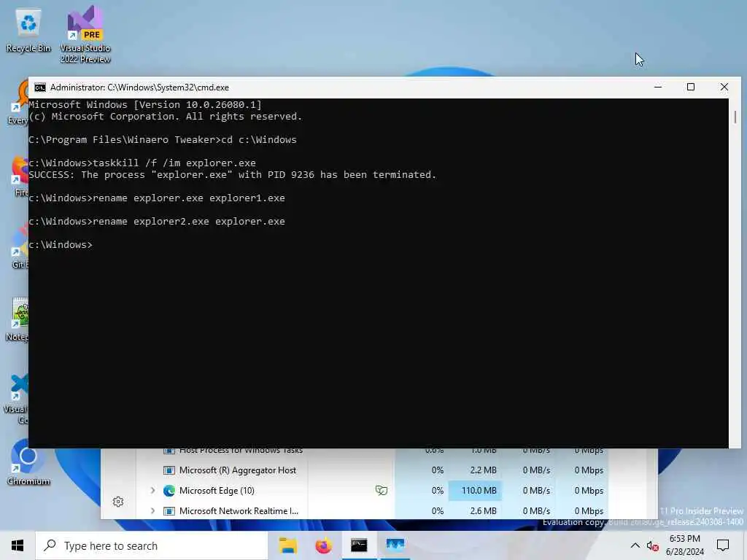Click the final c:\Windows> prompt
This screenshot has width=747, height=560.
pyautogui.click(x=61, y=245)
